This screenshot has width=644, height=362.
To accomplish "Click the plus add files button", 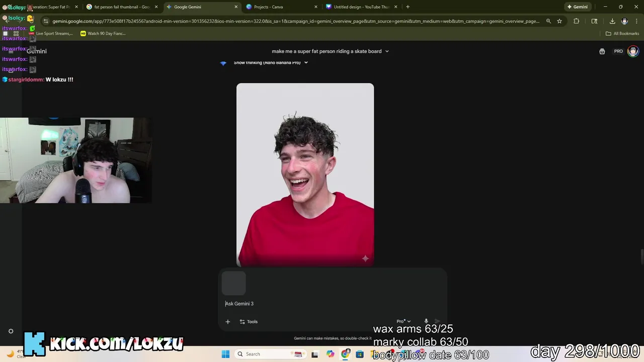I will click(x=227, y=322).
